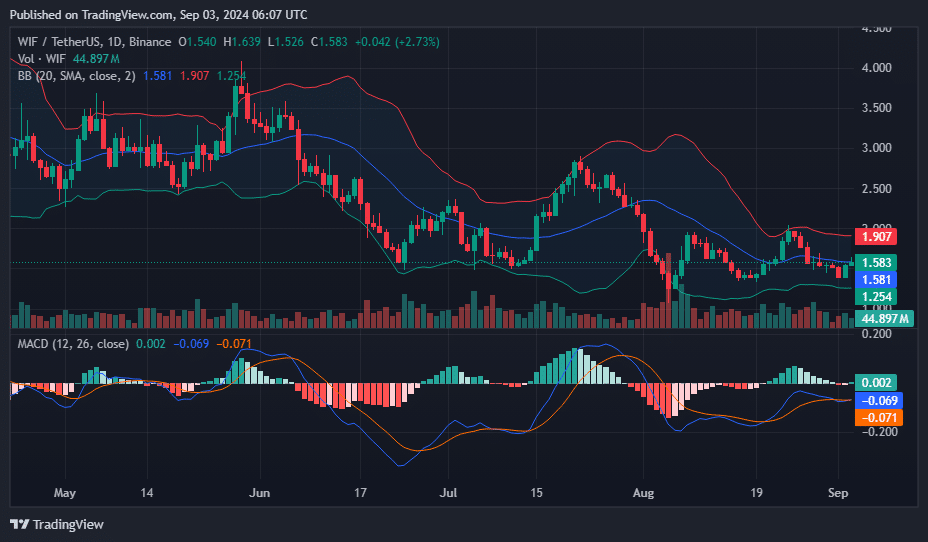The width and height of the screenshot is (928, 542).
Task: Click the red 1.907 upper band price label
Action: click(x=875, y=237)
